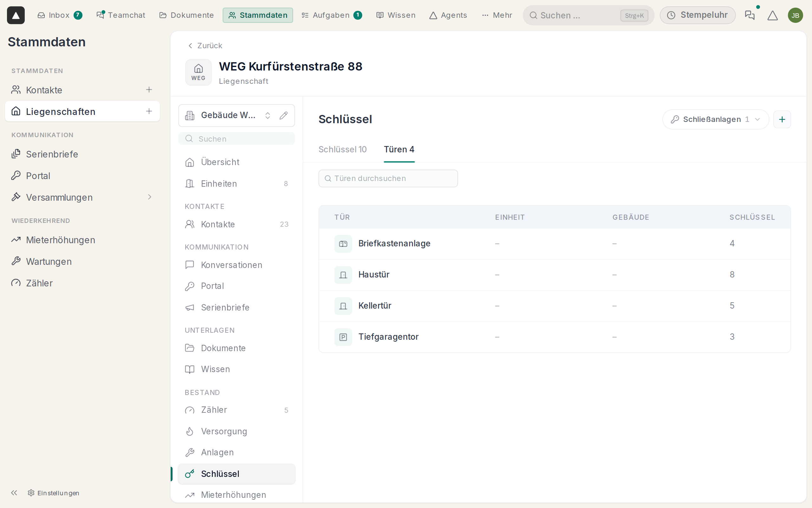Collapse the sidebar with the double chevron
The image size is (812, 508).
coord(14,492)
